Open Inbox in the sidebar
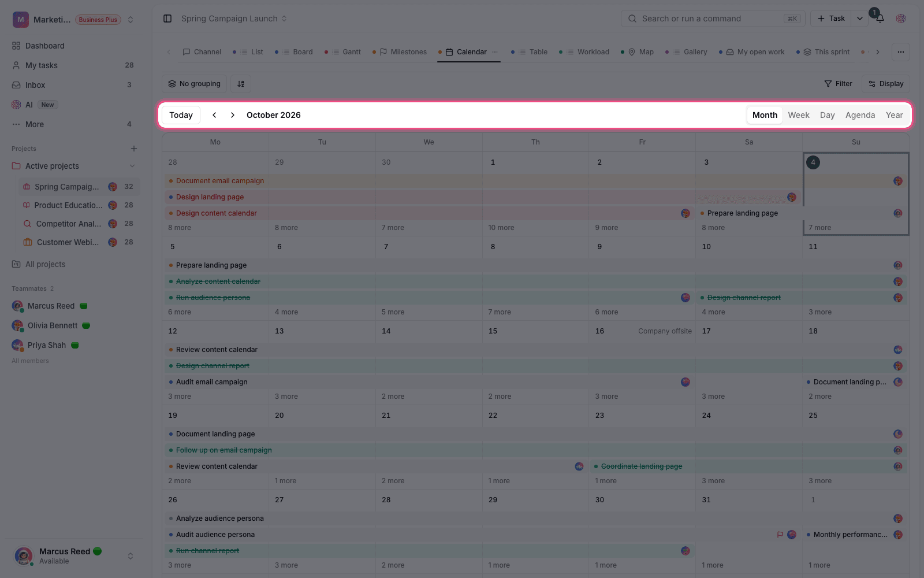Viewport: 924px width, 578px height. point(73,85)
